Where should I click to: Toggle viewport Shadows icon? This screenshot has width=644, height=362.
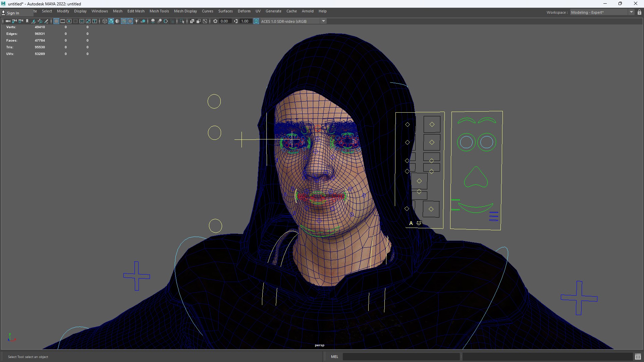click(143, 21)
